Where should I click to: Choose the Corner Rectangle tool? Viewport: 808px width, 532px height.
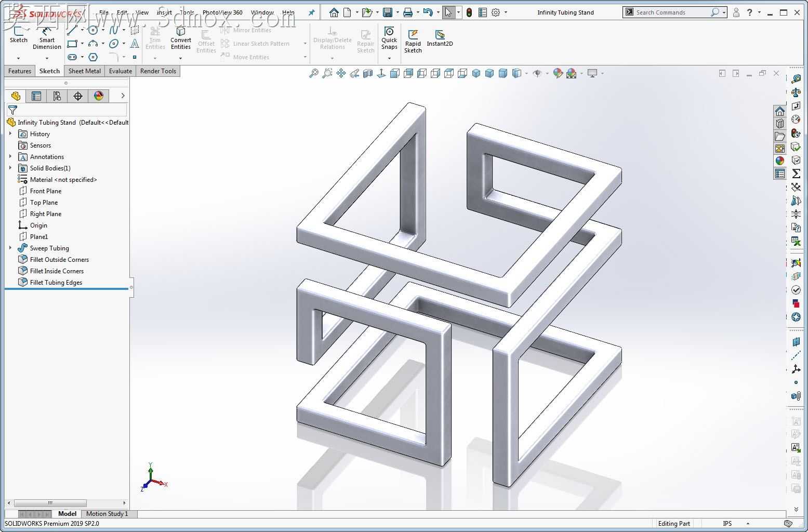(x=72, y=44)
